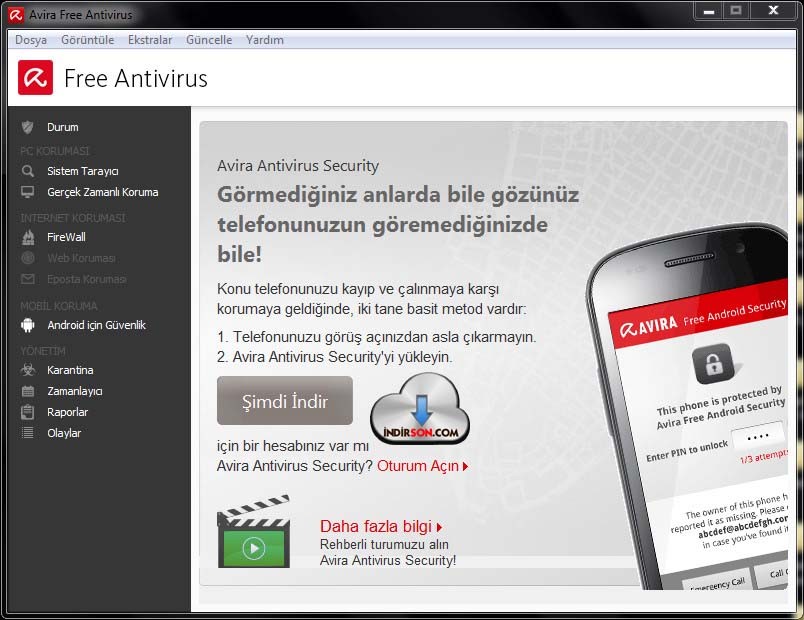
Task: Open the Güncelle menu
Action: [209, 40]
